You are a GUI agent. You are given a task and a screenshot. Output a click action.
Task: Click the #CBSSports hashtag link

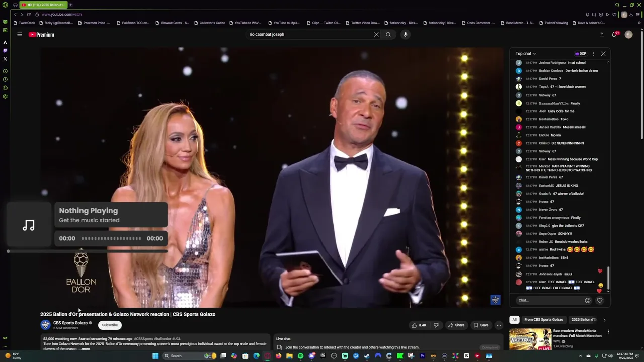pos(143,339)
